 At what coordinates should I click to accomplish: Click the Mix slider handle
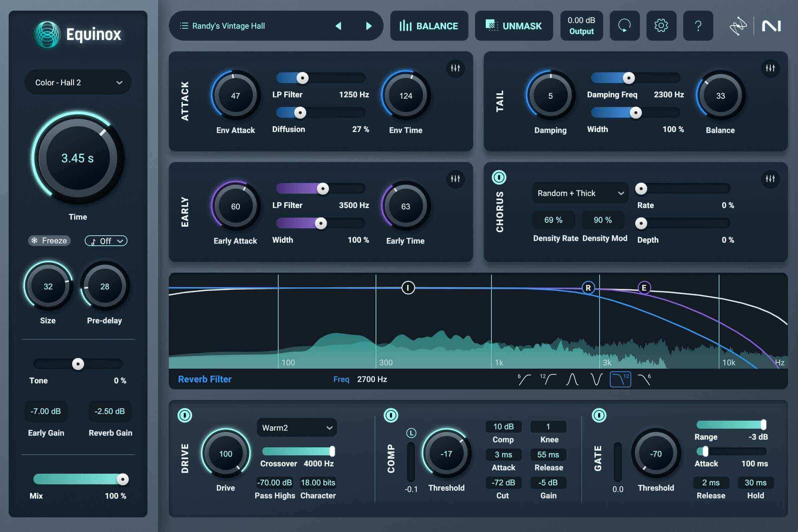(x=122, y=479)
